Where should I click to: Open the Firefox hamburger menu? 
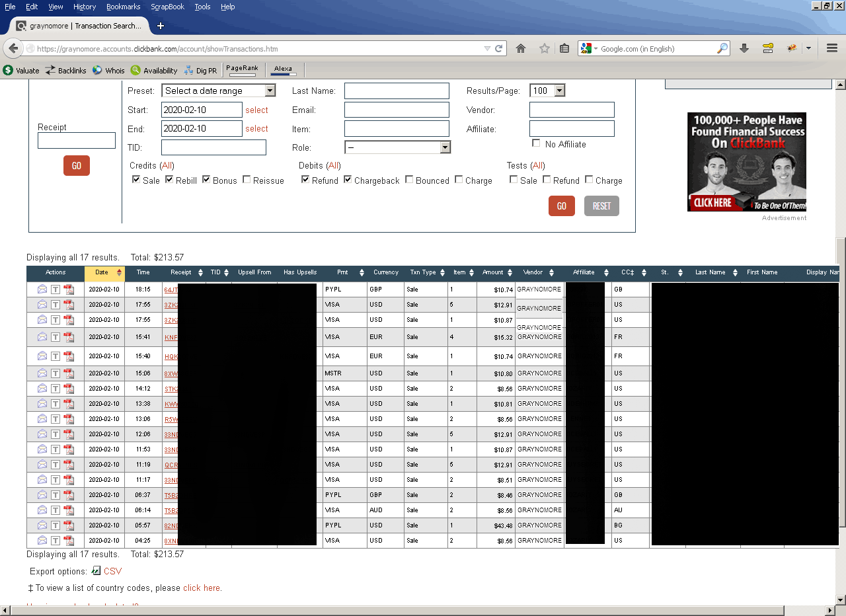pyautogui.click(x=832, y=48)
